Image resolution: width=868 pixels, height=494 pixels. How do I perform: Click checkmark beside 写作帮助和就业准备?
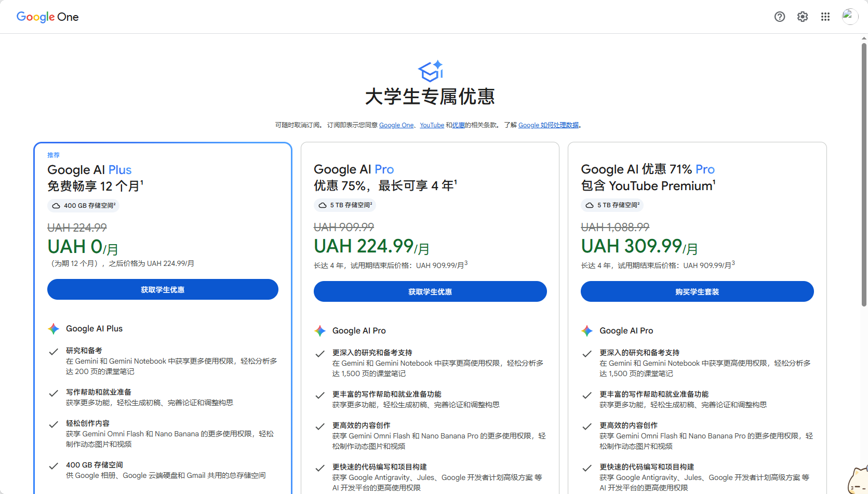tap(53, 393)
